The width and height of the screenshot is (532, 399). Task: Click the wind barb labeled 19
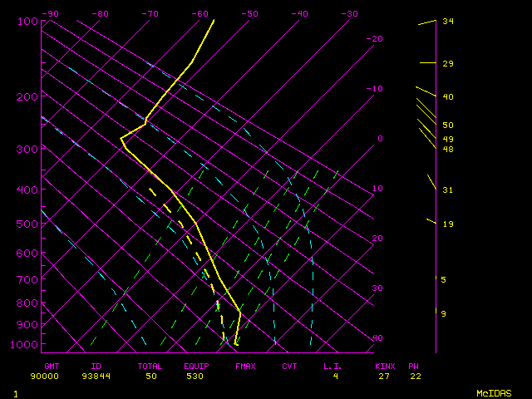click(x=431, y=221)
